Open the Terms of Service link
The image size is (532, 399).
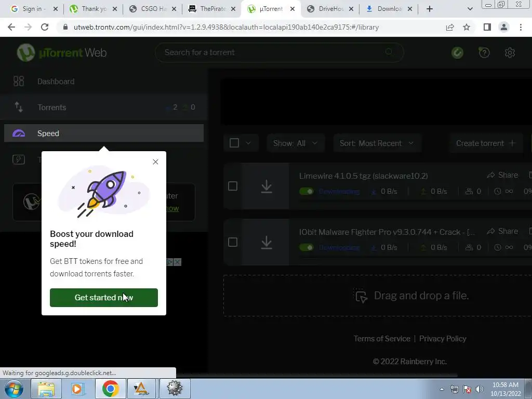382,339
